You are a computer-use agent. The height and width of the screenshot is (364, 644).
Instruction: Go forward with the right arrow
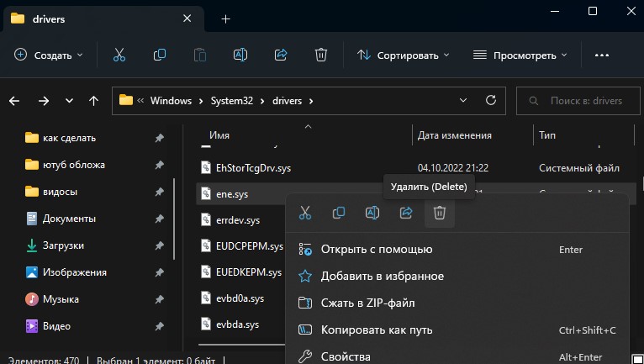pos(44,101)
